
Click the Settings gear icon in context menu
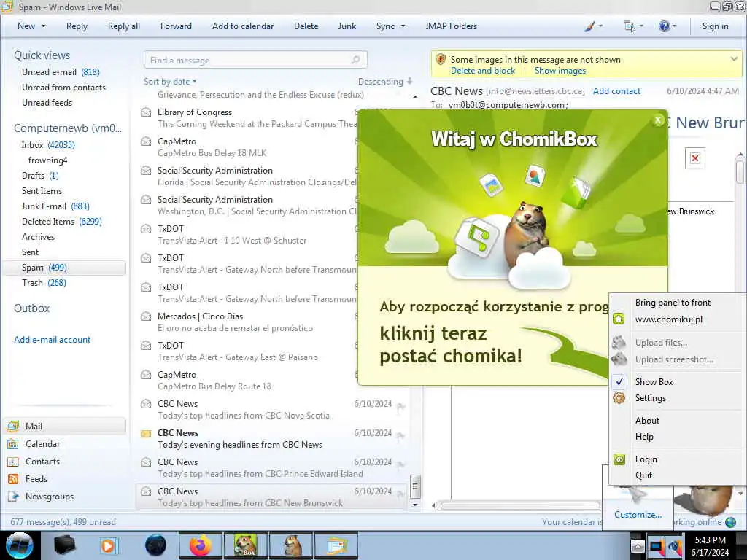click(x=619, y=398)
